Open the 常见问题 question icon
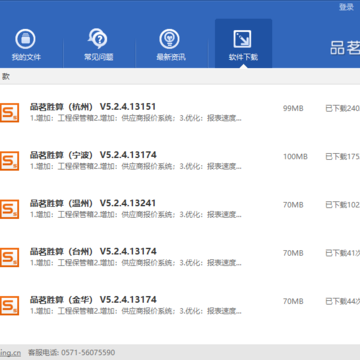 98,39
